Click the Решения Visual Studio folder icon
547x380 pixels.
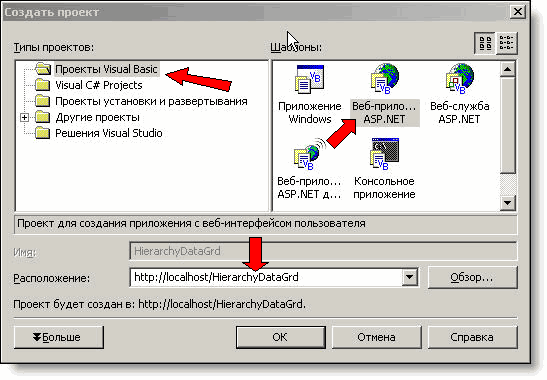[43, 133]
